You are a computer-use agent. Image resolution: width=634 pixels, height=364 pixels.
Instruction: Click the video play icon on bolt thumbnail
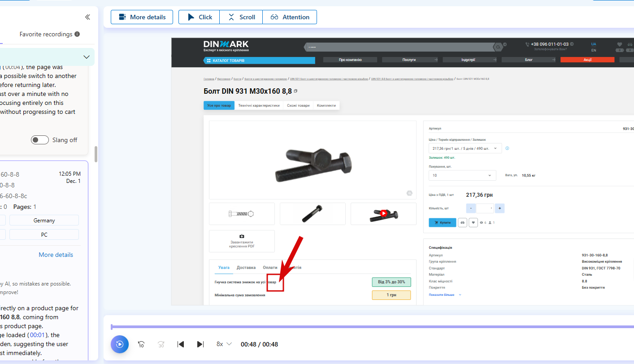pos(384,213)
